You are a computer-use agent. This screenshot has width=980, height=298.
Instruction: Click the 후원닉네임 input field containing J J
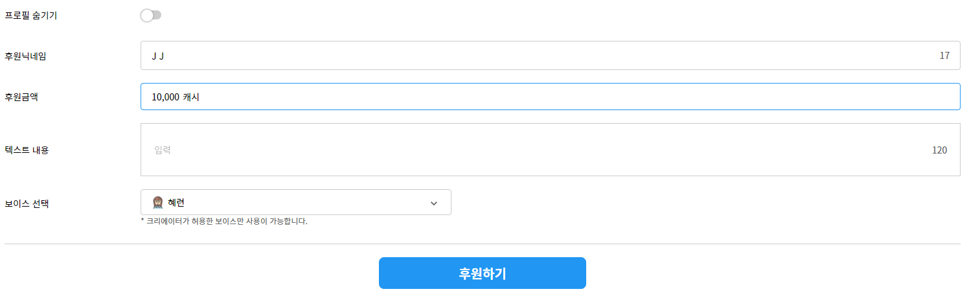pyautogui.click(x=550, y=56)
